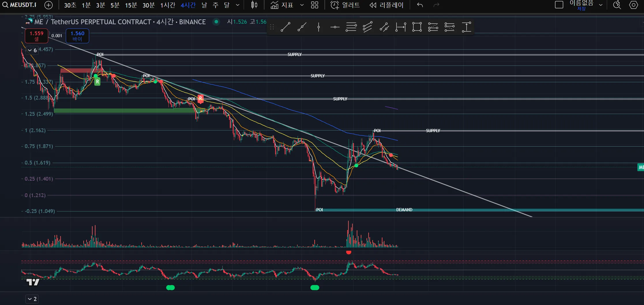Viewport: 644px width, 305px height.
Task: Select the Price Range measure tool
Action: [x=466, y=27]
